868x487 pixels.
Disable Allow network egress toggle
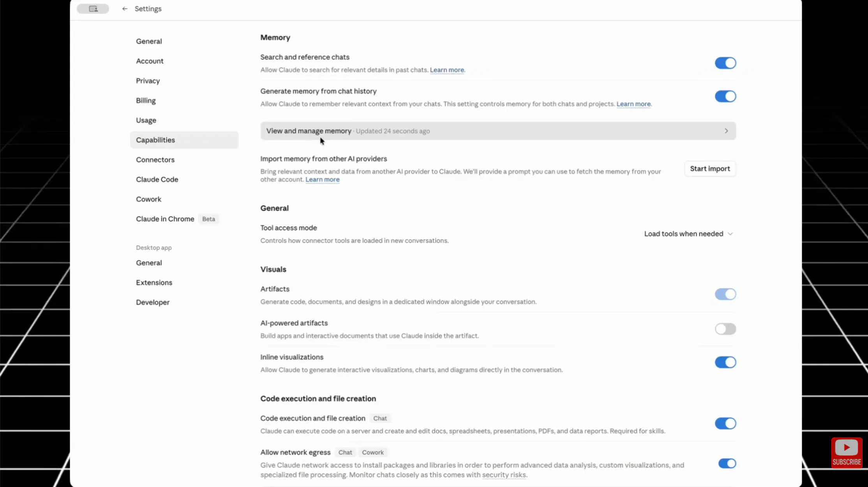(x=727, y=463)
